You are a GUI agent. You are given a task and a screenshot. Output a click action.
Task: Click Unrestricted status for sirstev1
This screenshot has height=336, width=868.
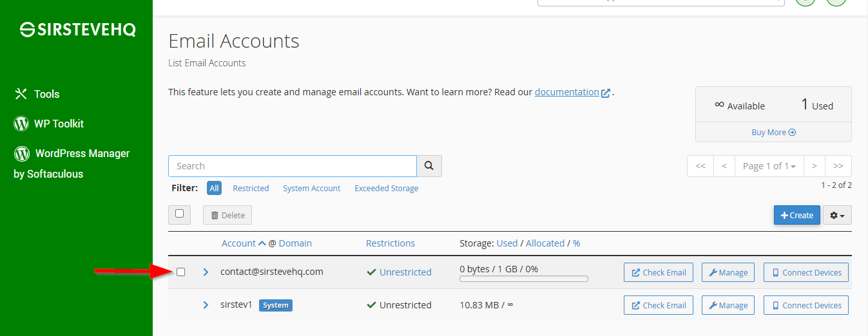click(x=405, y=305)
